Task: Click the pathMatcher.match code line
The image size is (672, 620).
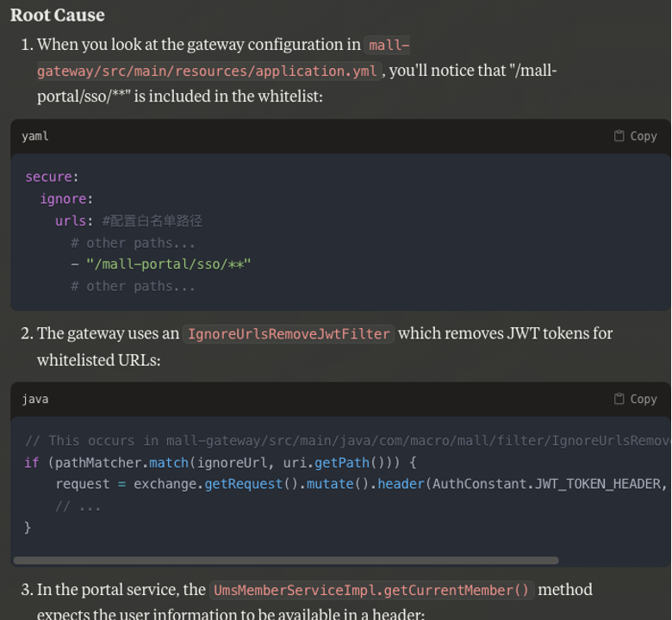Action: tap(221, 462)
